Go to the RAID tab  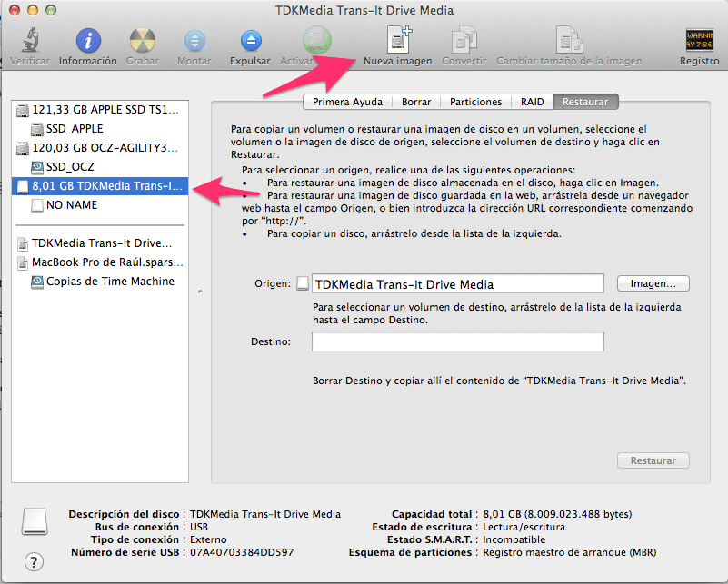tap(533, 102)
